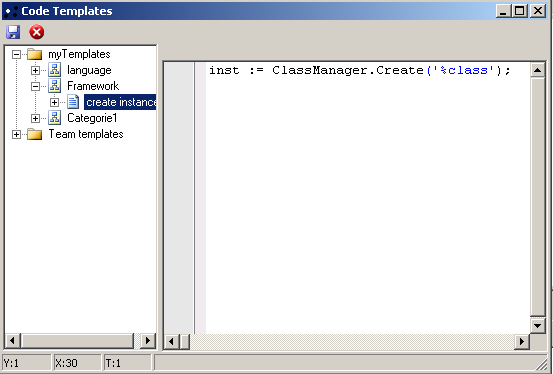Select the Framework tree label
The image size is (553, 374).
coord(93,86)
